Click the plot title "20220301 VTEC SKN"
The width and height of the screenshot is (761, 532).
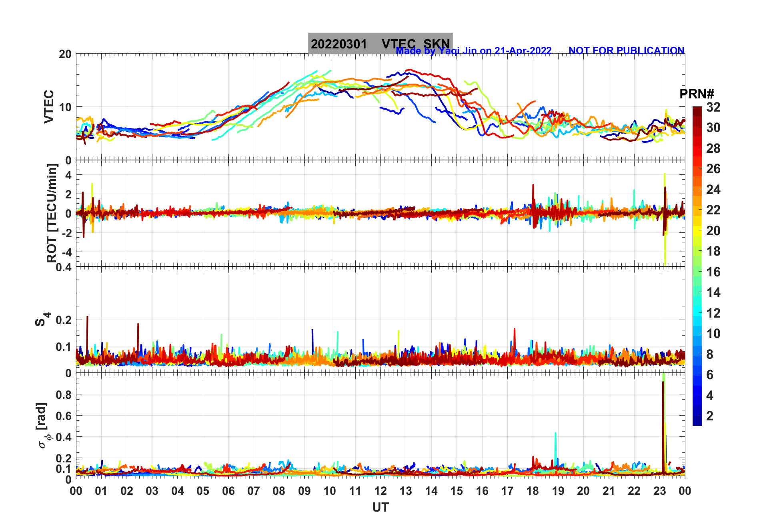point(380,44)
